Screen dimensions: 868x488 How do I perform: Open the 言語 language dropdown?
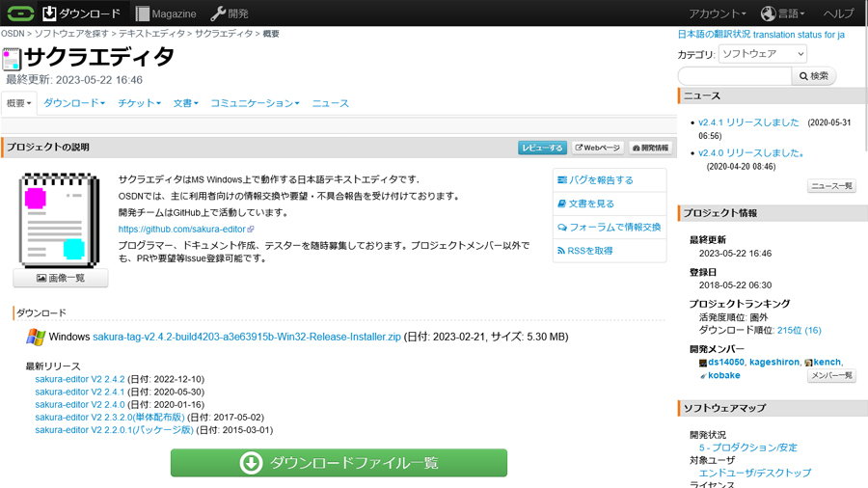[782, 14]
